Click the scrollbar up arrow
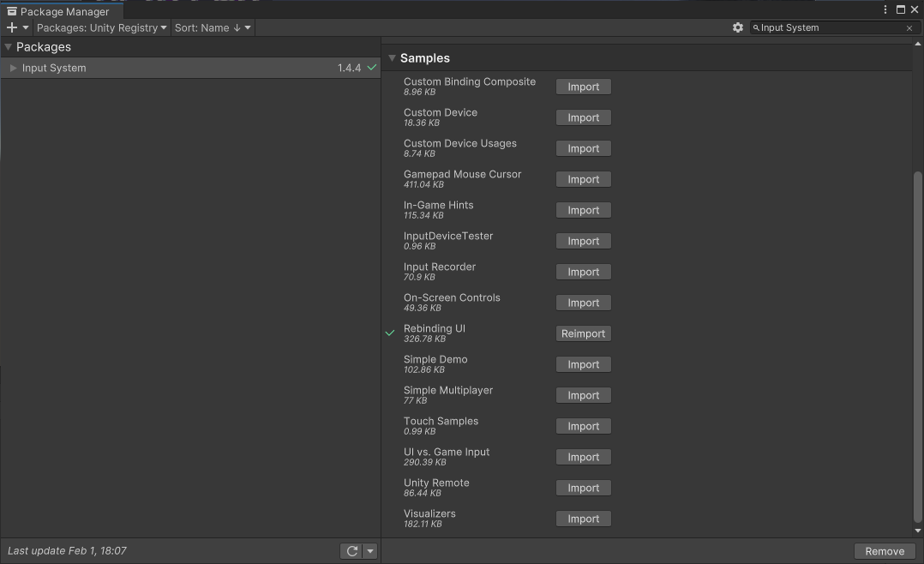This screenshot has width=924, height=564. (x=917, y=44)
